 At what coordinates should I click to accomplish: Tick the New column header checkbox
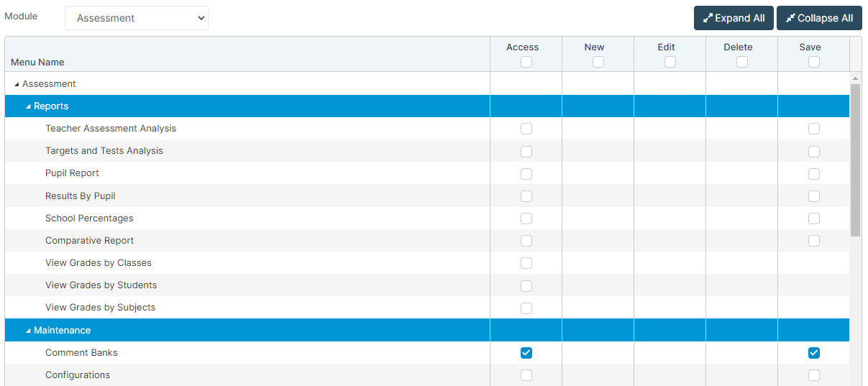click(x=598, y=62)
